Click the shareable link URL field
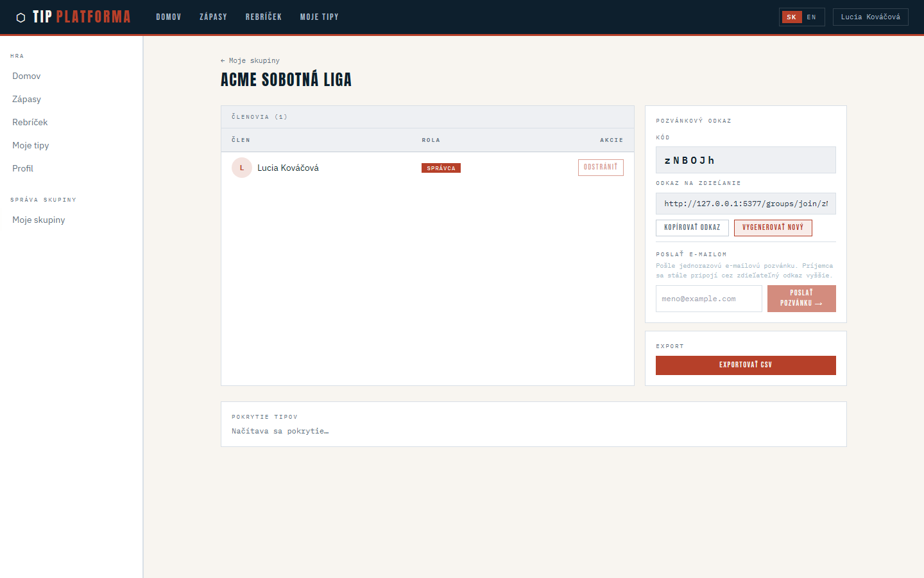Viewport: 924px width, 578px height. pos(745,204)
